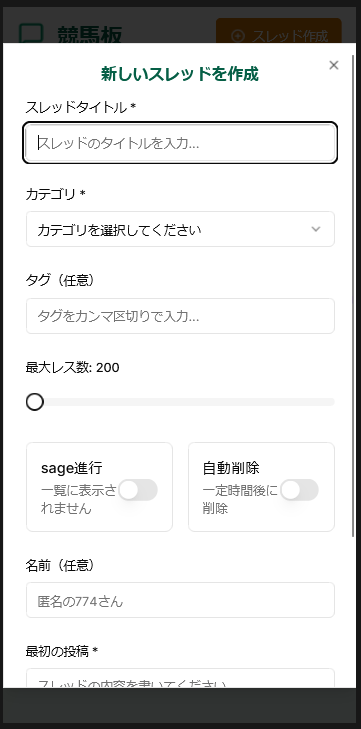Click the 匿名の774さん name field
This screenshot has height=729, width=361.
(180, 600)
